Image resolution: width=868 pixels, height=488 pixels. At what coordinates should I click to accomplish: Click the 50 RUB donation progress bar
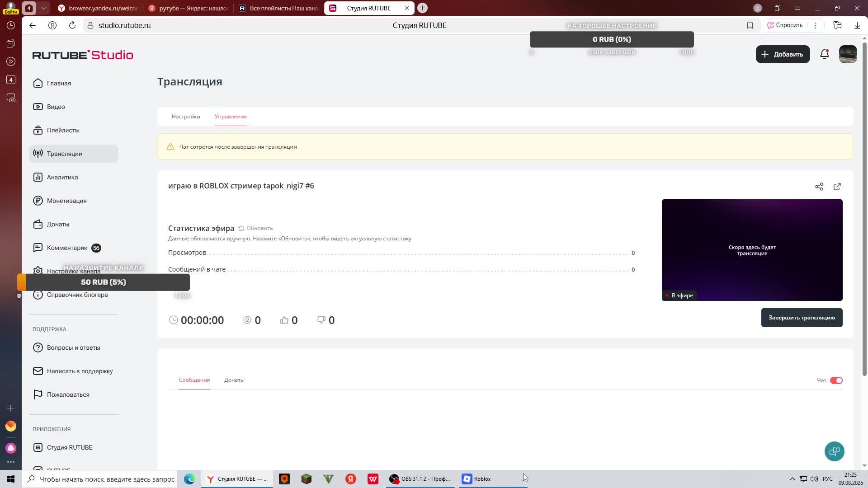[104, 282]
